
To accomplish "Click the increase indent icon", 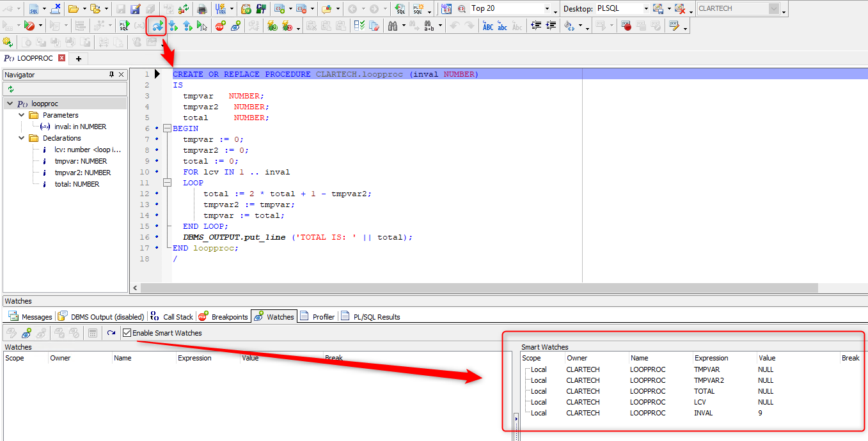I will pos(551,26).
